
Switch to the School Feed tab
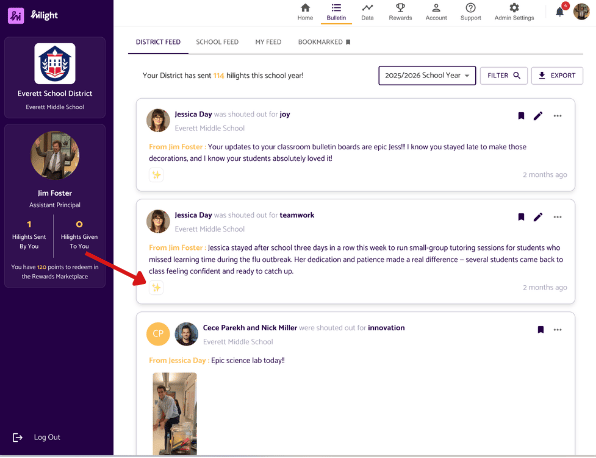coord(217,42)
